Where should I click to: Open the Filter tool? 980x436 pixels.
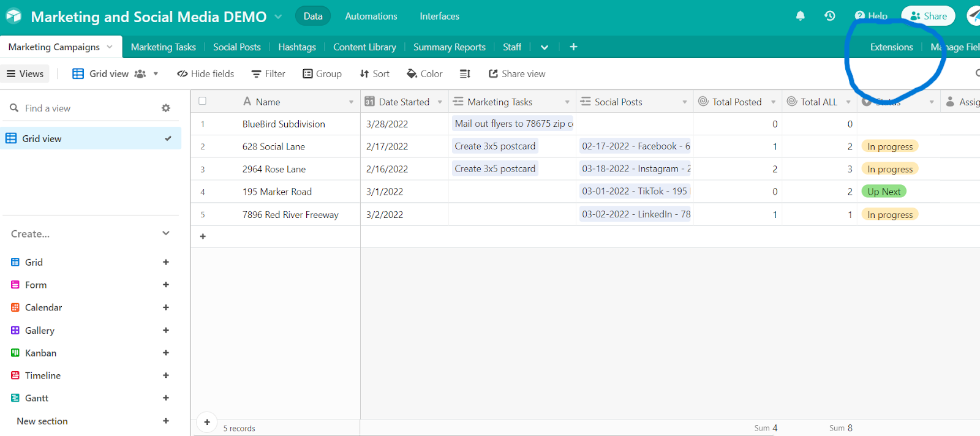pos(268,73)
